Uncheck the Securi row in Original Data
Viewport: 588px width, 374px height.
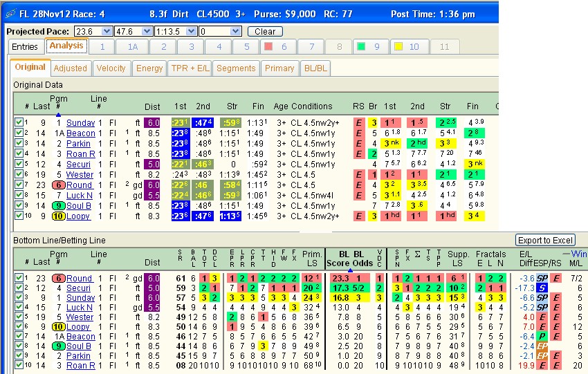19,164
